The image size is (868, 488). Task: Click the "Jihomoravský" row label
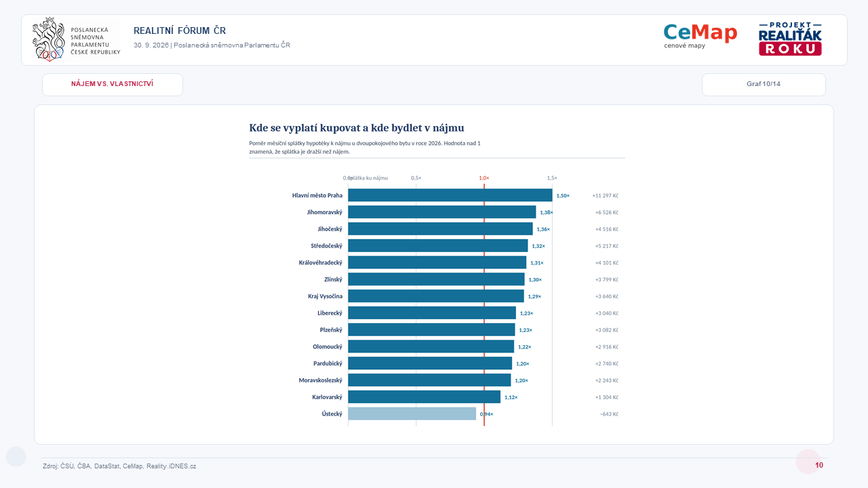coord(325,212)
